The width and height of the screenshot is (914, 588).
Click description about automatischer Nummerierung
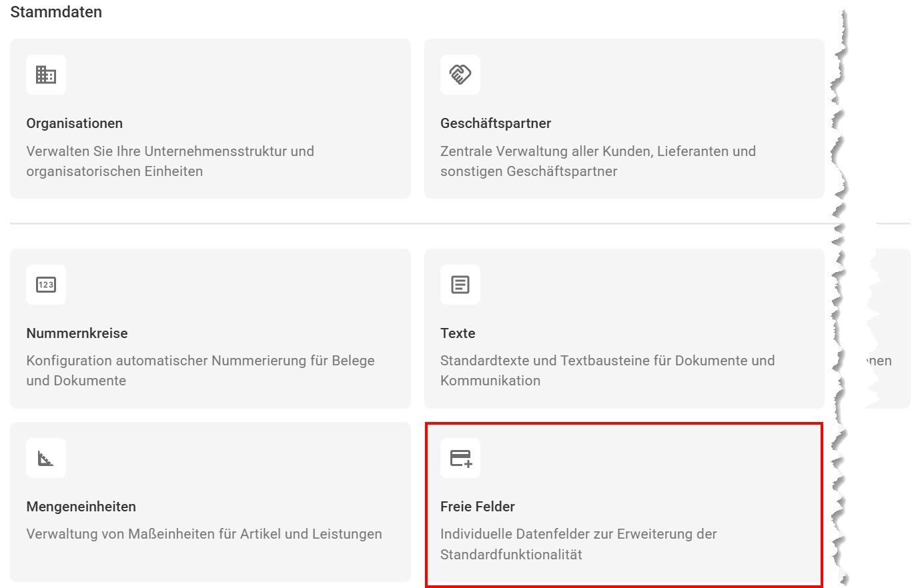click(200, 371)
